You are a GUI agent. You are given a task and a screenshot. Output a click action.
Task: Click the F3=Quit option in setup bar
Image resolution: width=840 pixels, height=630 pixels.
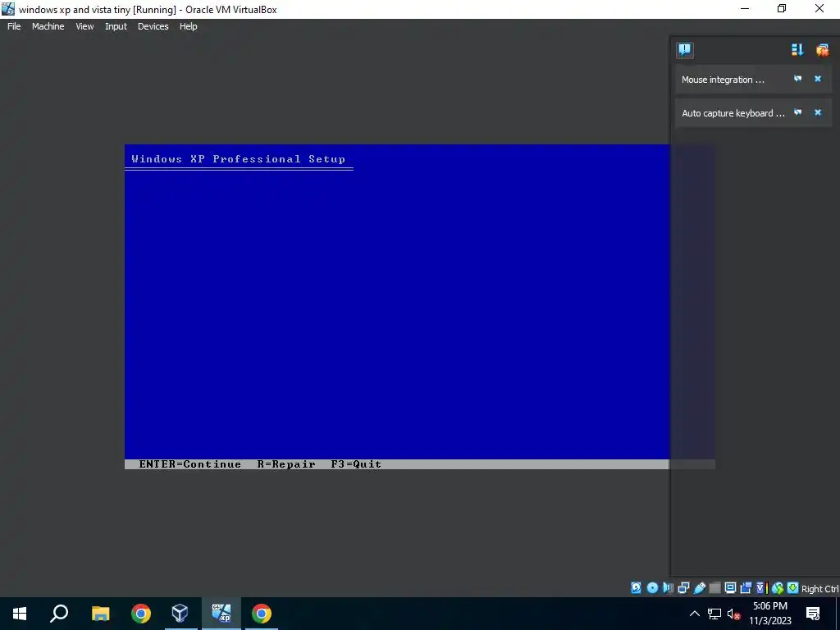[356, 464]
